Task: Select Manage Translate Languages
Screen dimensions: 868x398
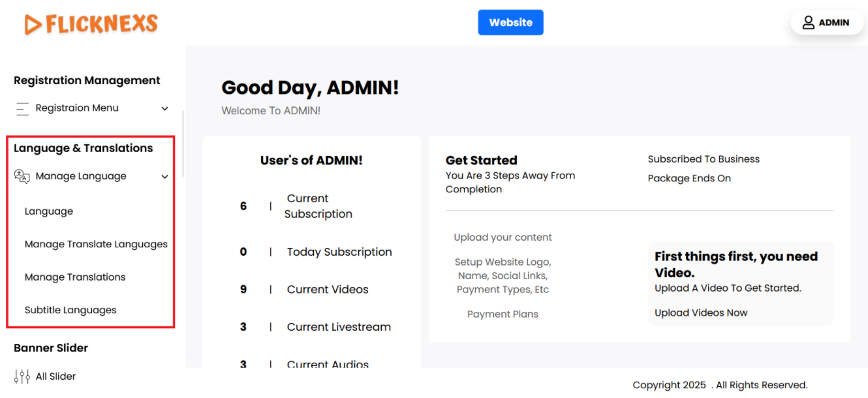Action: point(96,244)
